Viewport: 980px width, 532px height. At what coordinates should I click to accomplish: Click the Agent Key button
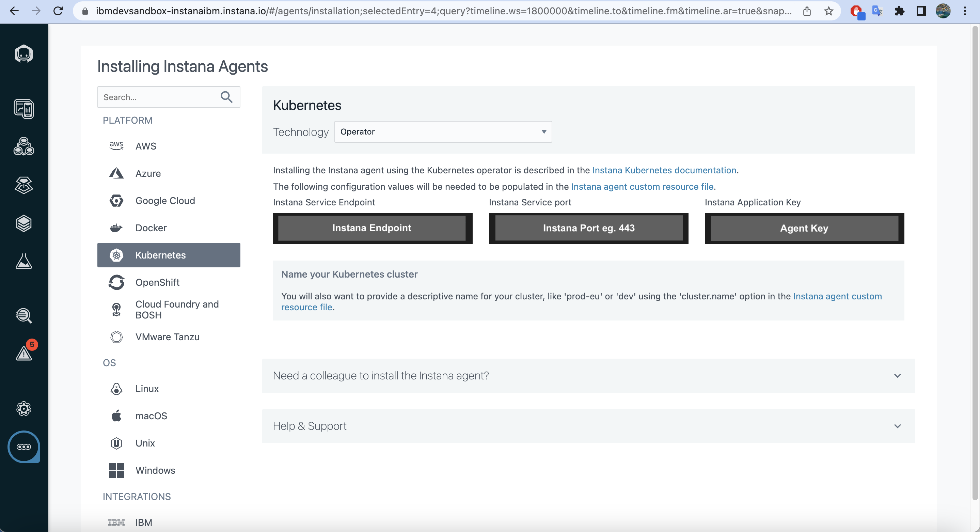tap(804, 228)
